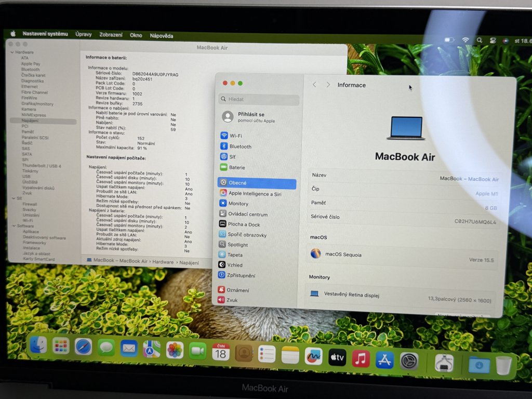
Task: Select Thunderbolt / USB 4 in System Information
Action: (x=42, y=166)
